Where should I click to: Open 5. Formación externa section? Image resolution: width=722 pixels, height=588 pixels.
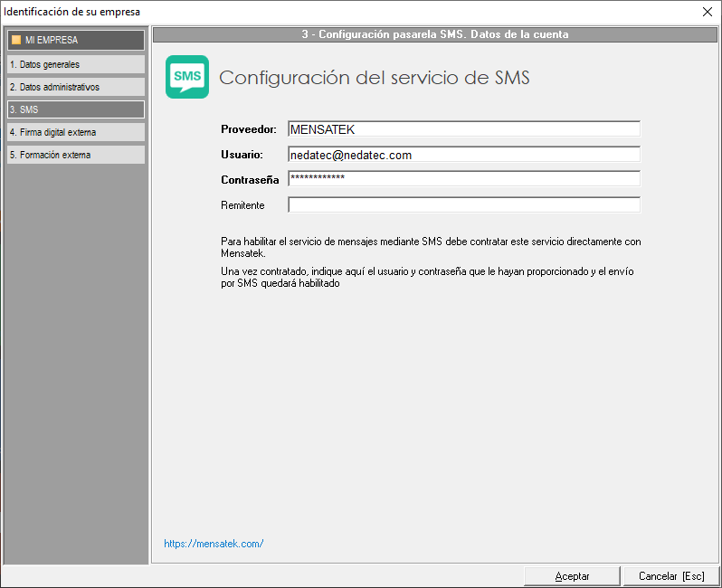[x=74, y=155]
